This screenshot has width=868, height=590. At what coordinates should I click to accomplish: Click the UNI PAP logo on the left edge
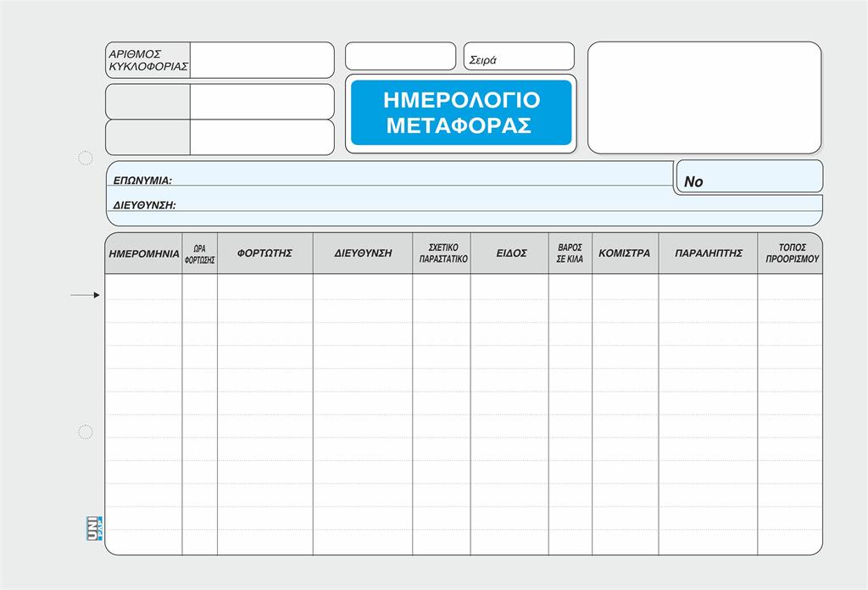(94, 528)
